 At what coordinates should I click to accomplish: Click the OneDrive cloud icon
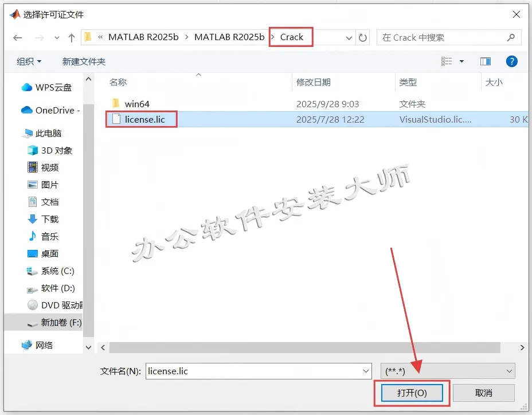coord(27,110)
